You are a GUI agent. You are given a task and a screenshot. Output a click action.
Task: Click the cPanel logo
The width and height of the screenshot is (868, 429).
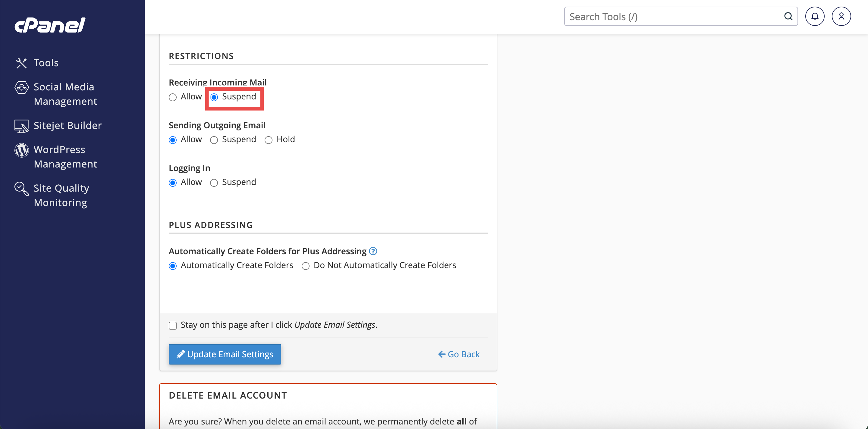[x=50, y=25]
